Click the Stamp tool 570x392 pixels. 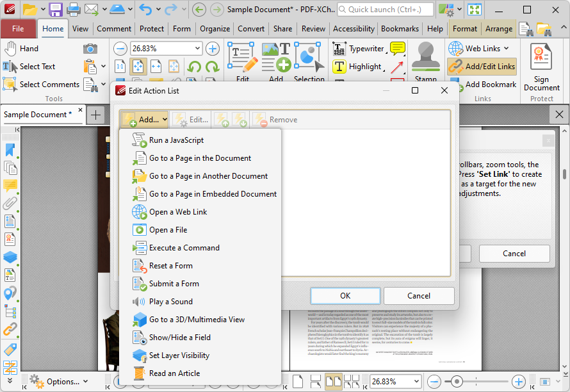(426, 61)
